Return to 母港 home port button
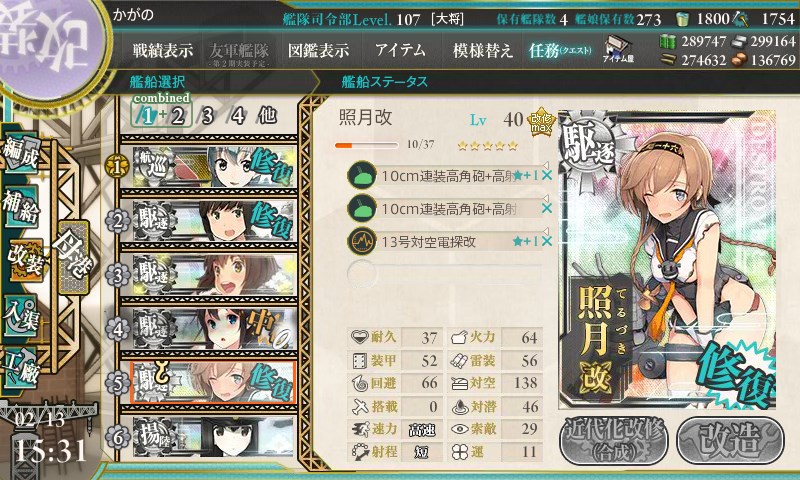The height and width of the screenshot is (480, 800). click(x=74, y=258)
